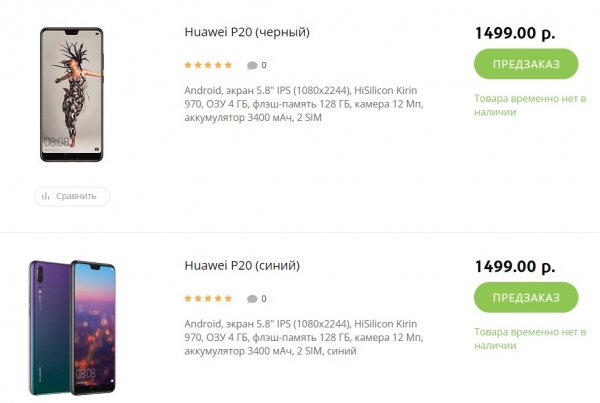
Task: Open the Huawei P20 (черный) title link
Action: pos(247,32)
